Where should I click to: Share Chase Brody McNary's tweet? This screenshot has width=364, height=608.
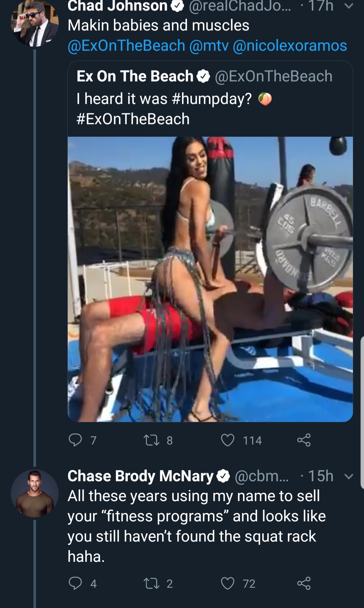pos(304,583)
